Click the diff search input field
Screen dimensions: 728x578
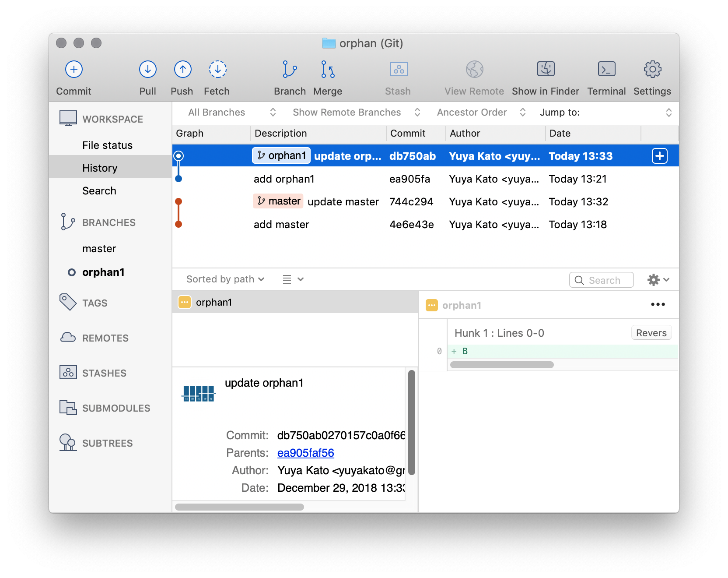click(602, 280)
